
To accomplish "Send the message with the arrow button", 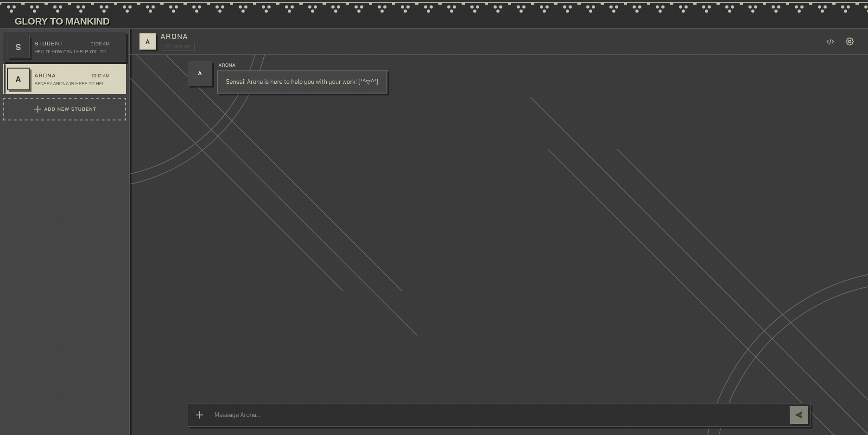I will pyautogui.click(x=798, y=415).
